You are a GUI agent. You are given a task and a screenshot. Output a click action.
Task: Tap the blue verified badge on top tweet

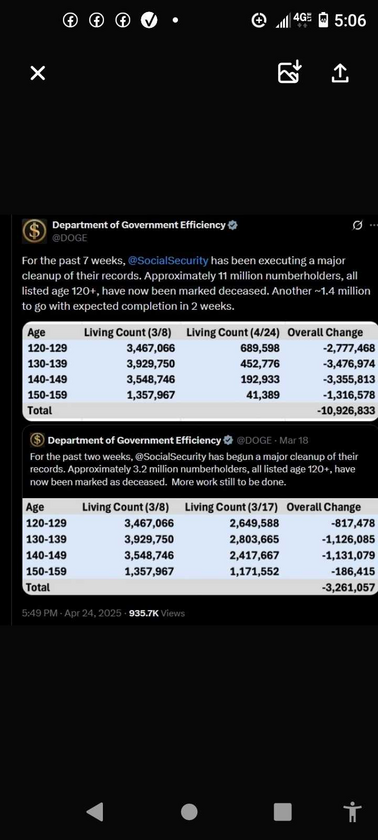(x=233, y=225)
